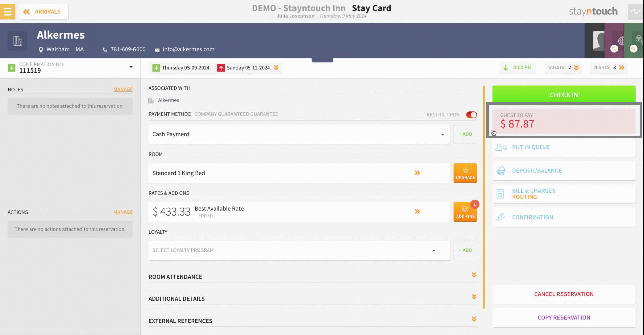The height and width of the screenshot is (335, 644).
Task: Click Put In Queue
Action: point(564,147)
